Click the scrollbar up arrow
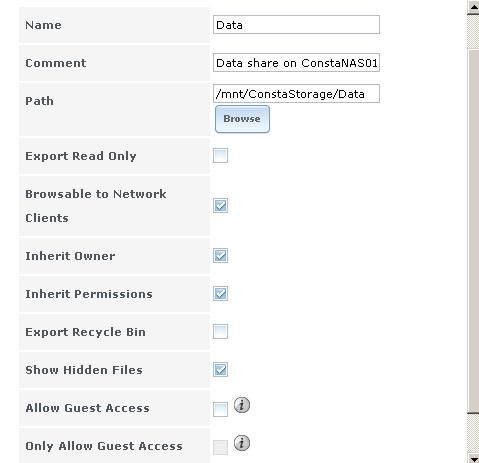479x463 pixels. (473, 7)
